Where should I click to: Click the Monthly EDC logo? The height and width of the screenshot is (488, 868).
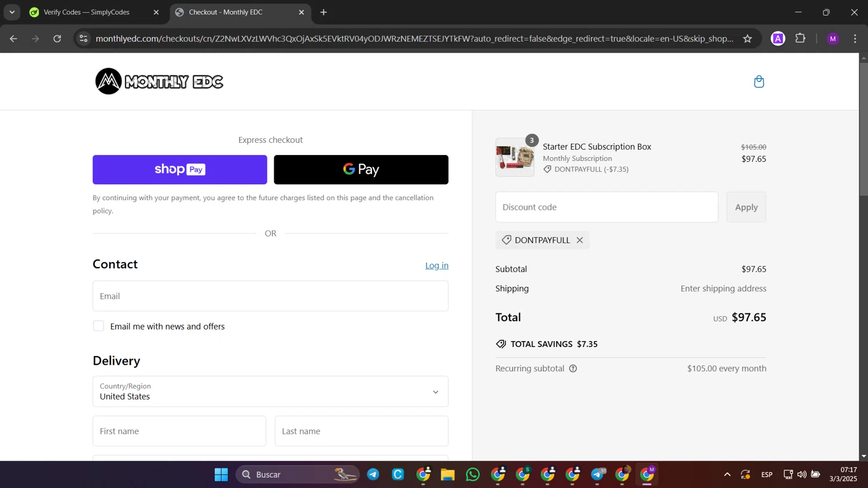click(159, 82)
